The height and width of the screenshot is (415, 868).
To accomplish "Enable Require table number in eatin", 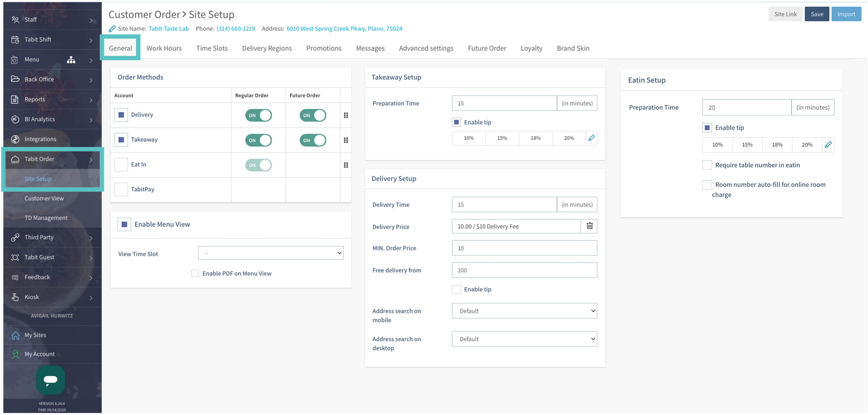I will (x=707, y=165).
